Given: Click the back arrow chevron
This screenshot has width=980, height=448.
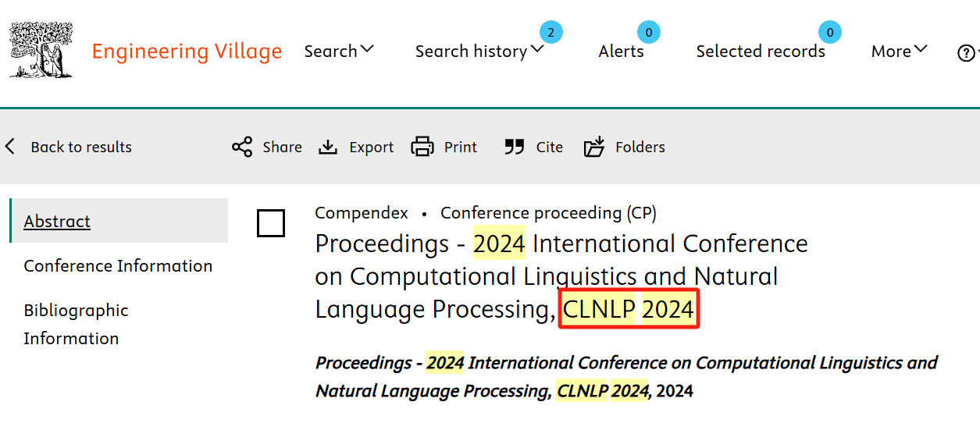Looking at the screenshot, I should click(10, 147).
